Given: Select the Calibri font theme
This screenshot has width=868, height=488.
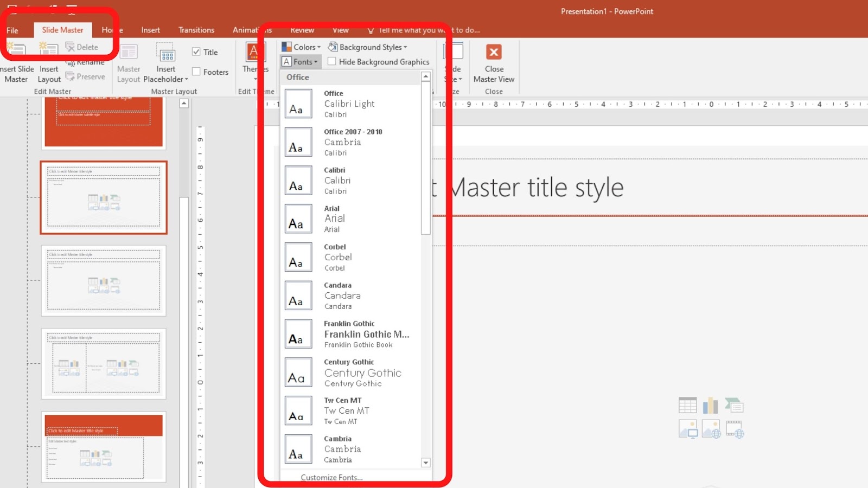Looking at the screenshot, I should pyautogui.click(x=352, y=181).
